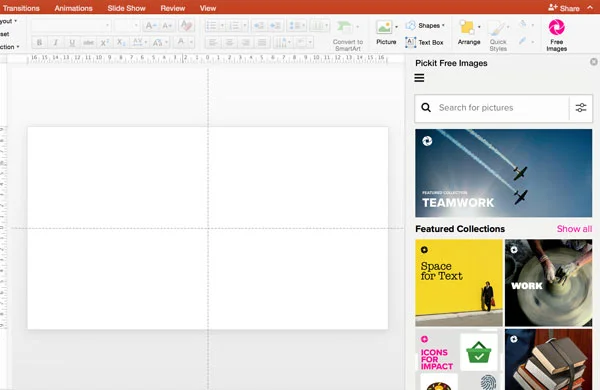Expand the Shapes dropdown

point(443,26)
